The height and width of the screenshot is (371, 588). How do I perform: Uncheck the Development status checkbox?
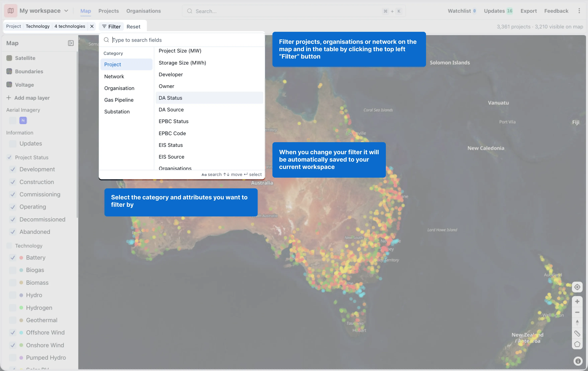coord(13,169)
